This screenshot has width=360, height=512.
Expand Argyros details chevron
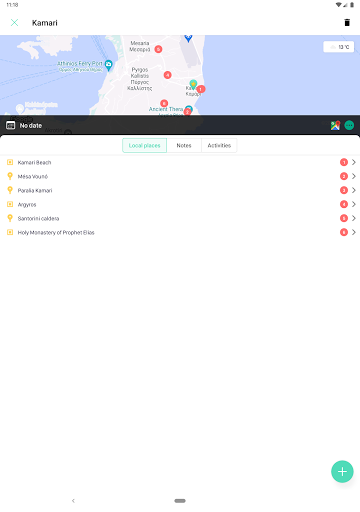(354, 204)
